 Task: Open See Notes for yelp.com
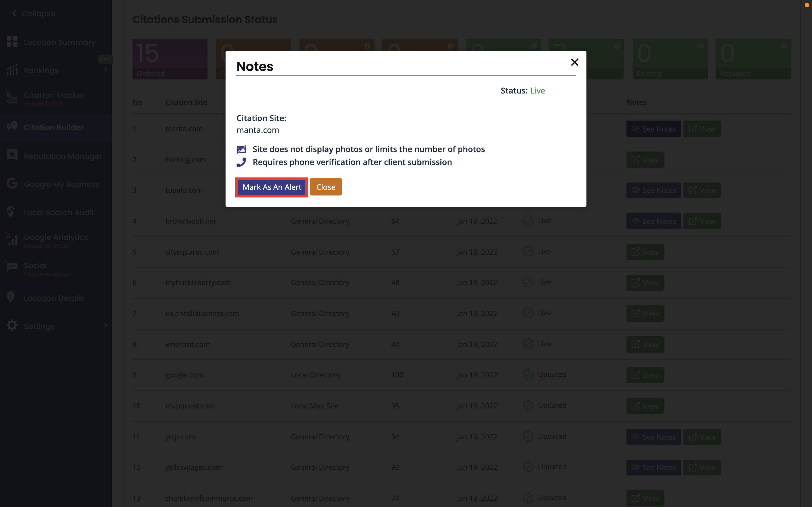click(x=653, y=437)
